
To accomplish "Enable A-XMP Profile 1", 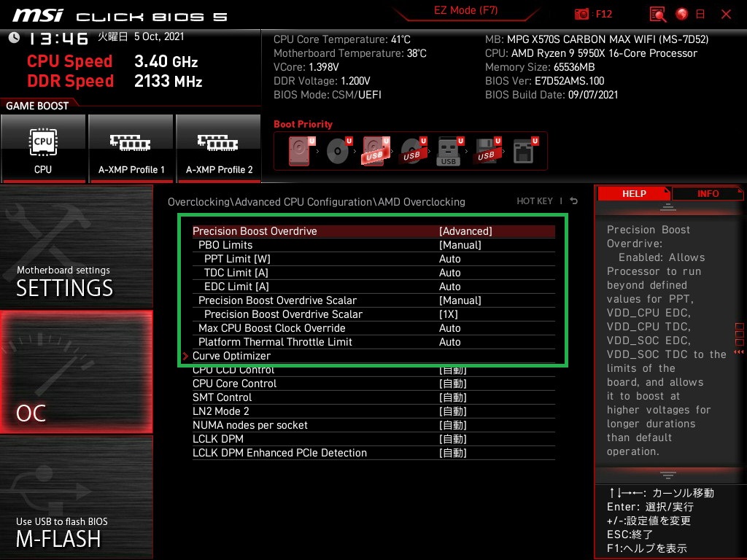I will tap(131, 149).
